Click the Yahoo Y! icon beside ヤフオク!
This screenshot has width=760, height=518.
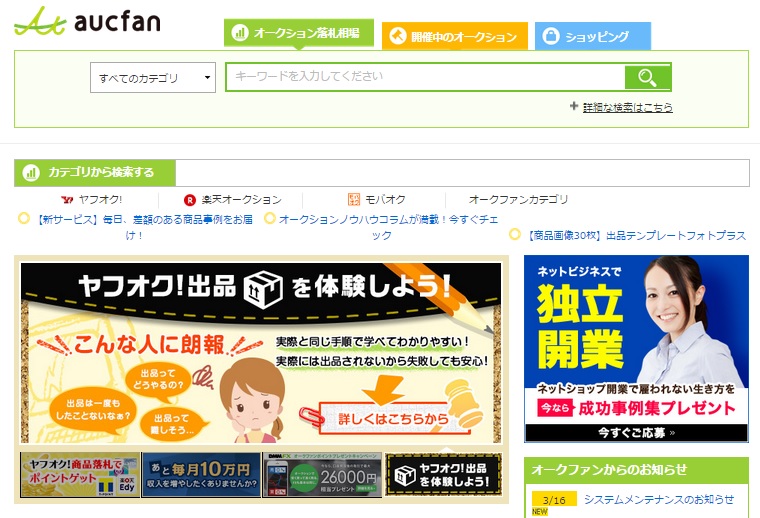[67, 200]
